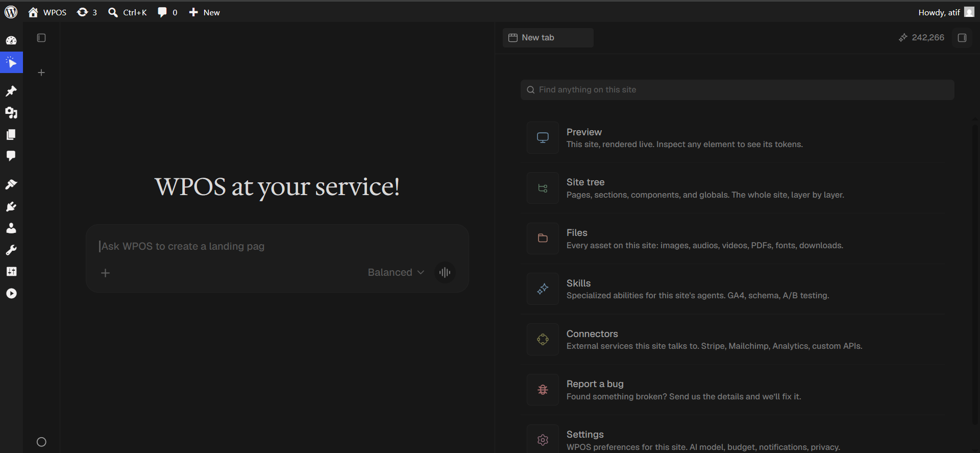Image resolution: width=980 pixels, height=453 pixels.
Task: Click the WordPress logo in the admin bar
Action: click(x=11, y=12)
